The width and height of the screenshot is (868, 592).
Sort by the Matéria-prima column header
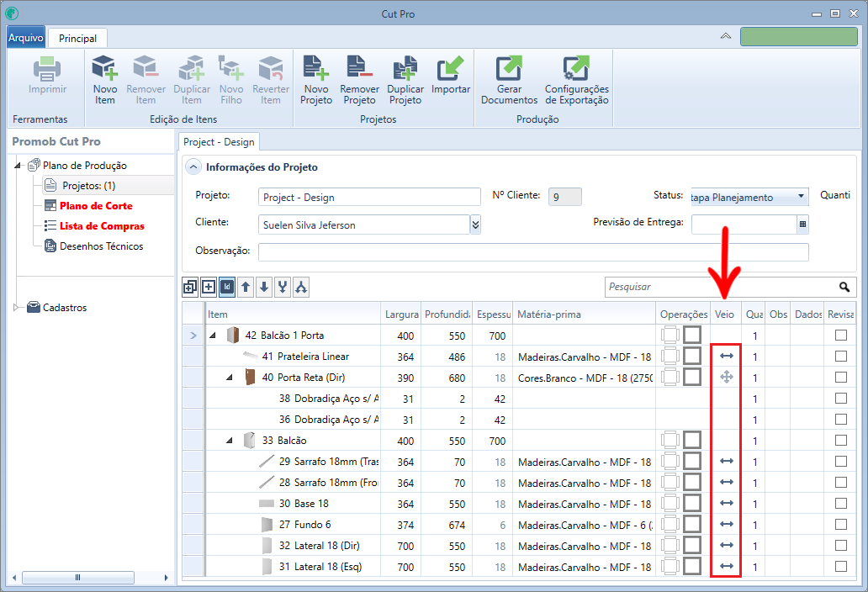[584, 314]
